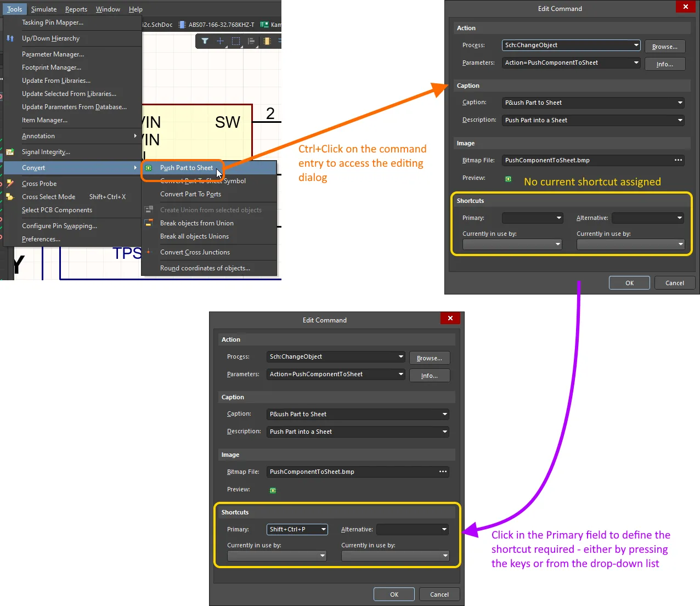This screenshot has height=606, width=700.
Task: Open empty Primary shortcut dropdown in upper dialog
Action: point(559,218)
